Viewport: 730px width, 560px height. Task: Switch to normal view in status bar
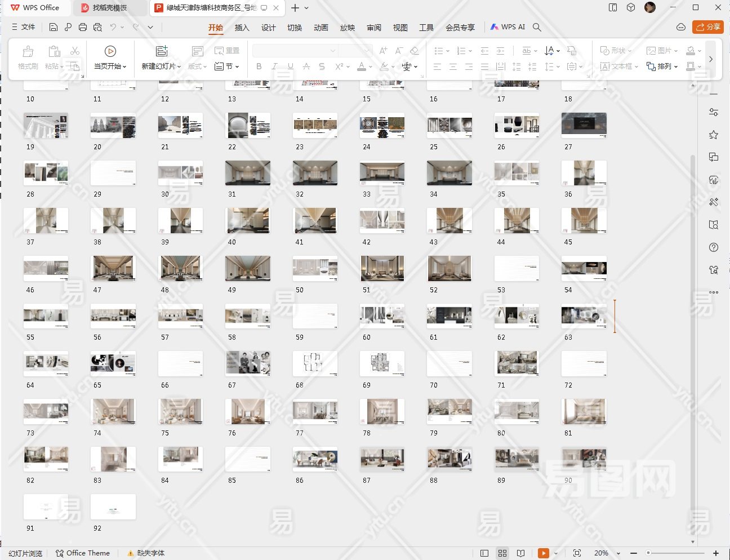[x=484, y=553]
